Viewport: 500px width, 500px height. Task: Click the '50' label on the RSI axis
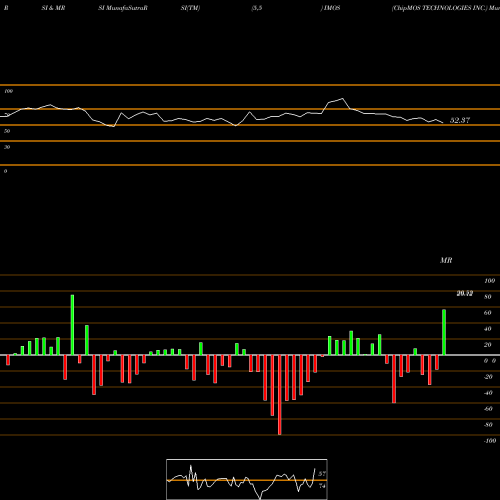pyautogui.click(x=7, y=131)
